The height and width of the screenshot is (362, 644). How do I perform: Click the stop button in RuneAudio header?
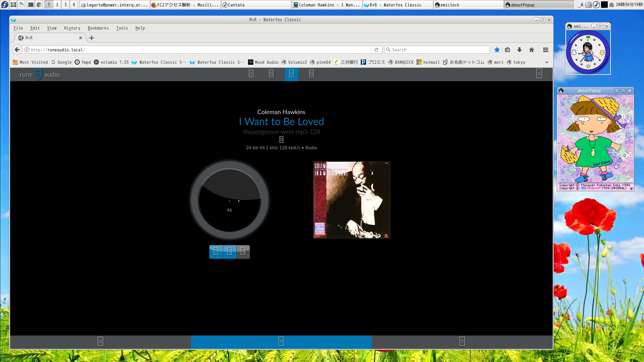[271, 74]
